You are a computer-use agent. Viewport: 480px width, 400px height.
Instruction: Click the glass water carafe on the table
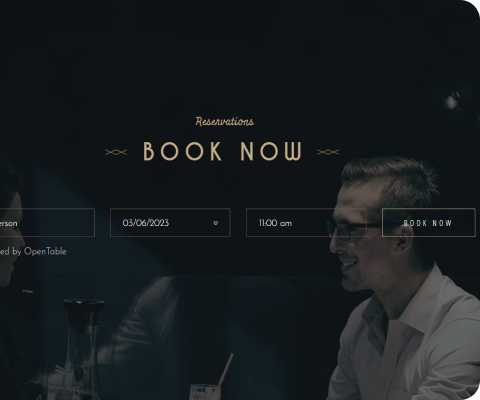(82, 347)
